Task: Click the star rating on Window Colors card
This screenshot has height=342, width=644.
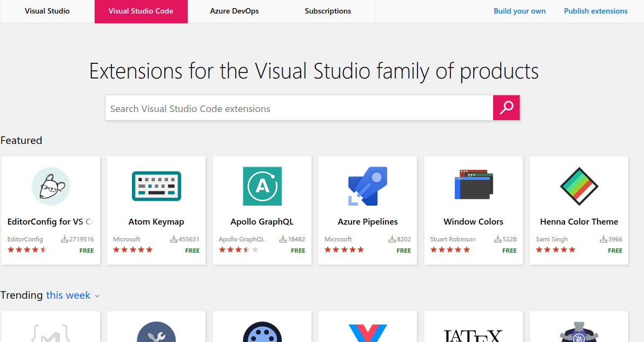Action: pyautogui.click(x=450, y=249)
